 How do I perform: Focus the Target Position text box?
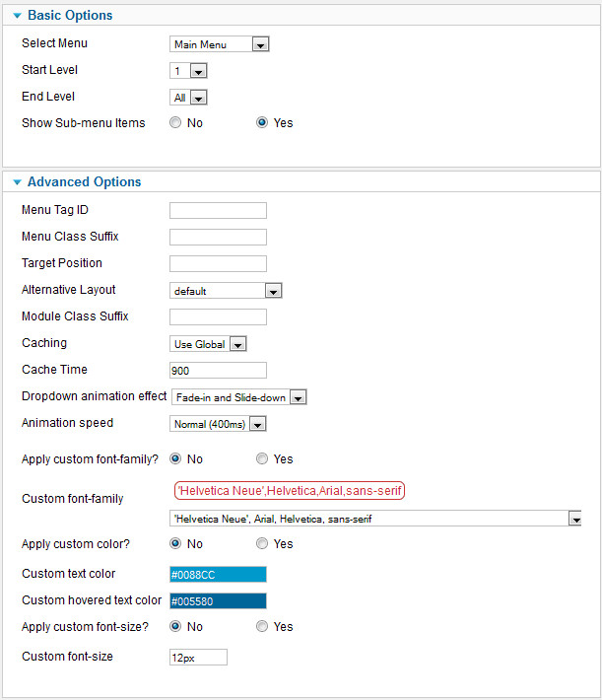218,263
